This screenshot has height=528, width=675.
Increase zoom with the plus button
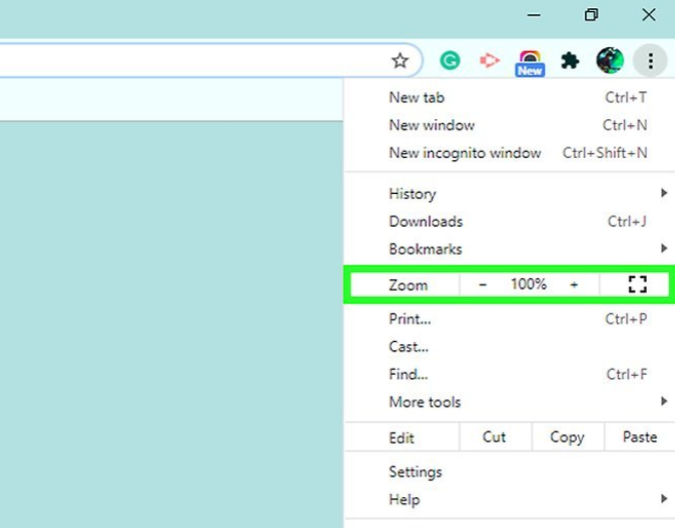[x=574, y=285]
